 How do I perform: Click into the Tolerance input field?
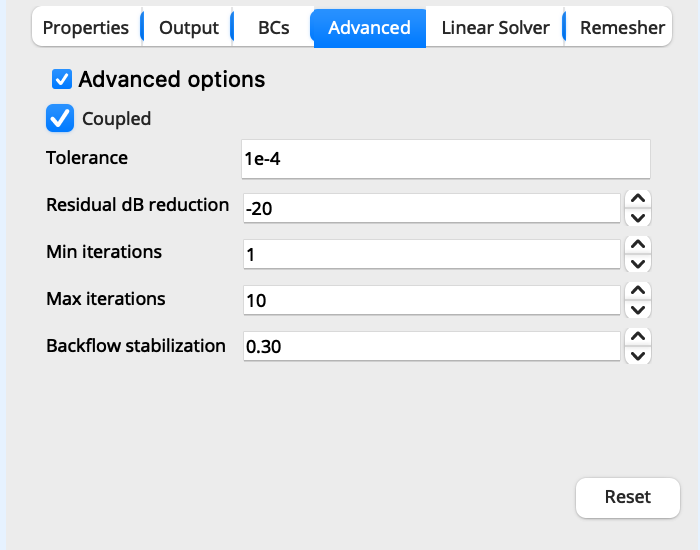tap(446, 159)
